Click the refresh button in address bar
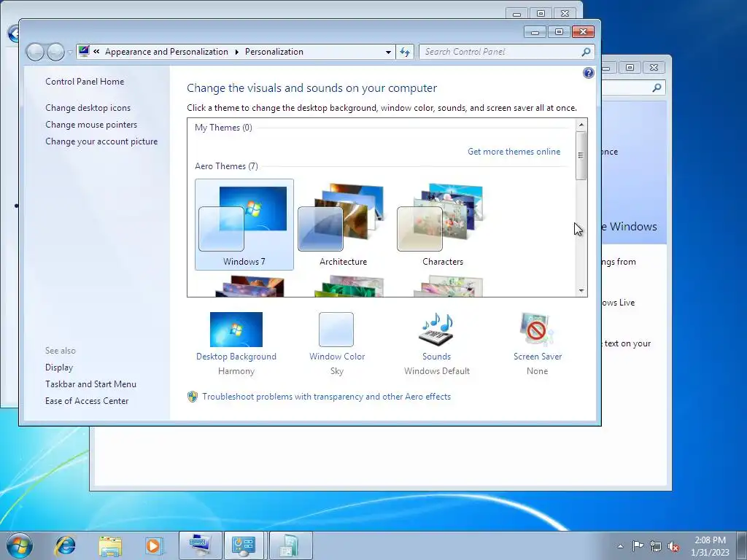The width and height of the screenshot is (747, 560). [405, 52]
